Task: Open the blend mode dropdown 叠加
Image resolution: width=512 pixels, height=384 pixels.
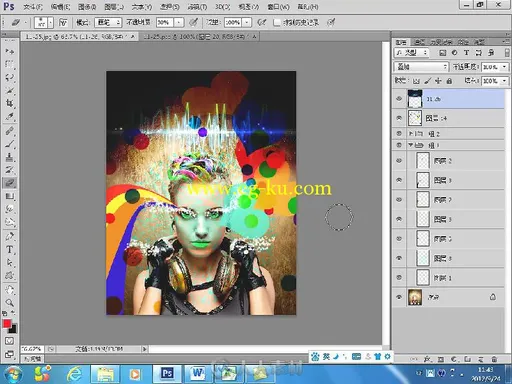Action: pos(421,67)
